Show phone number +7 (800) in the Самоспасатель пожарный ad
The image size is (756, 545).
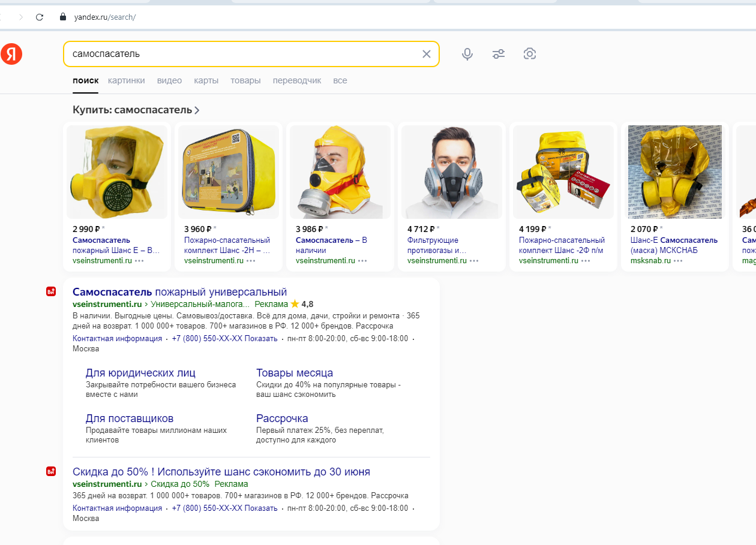click(224, 339)
